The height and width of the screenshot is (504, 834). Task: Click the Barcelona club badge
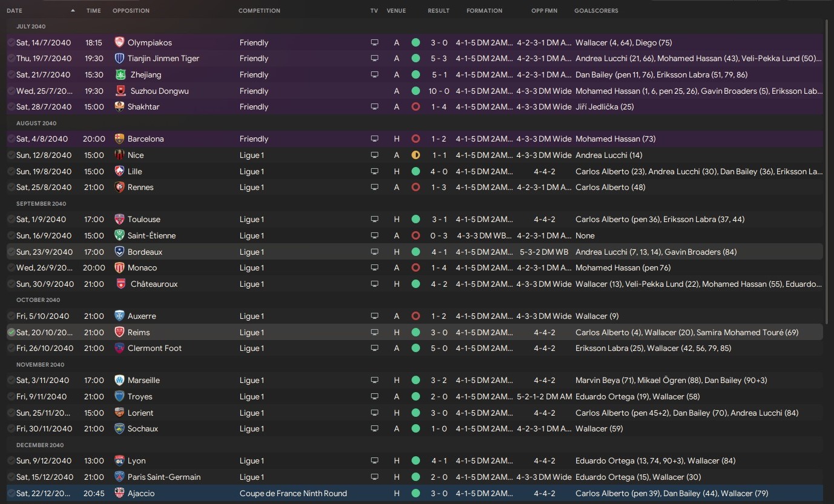click(119, 139)
